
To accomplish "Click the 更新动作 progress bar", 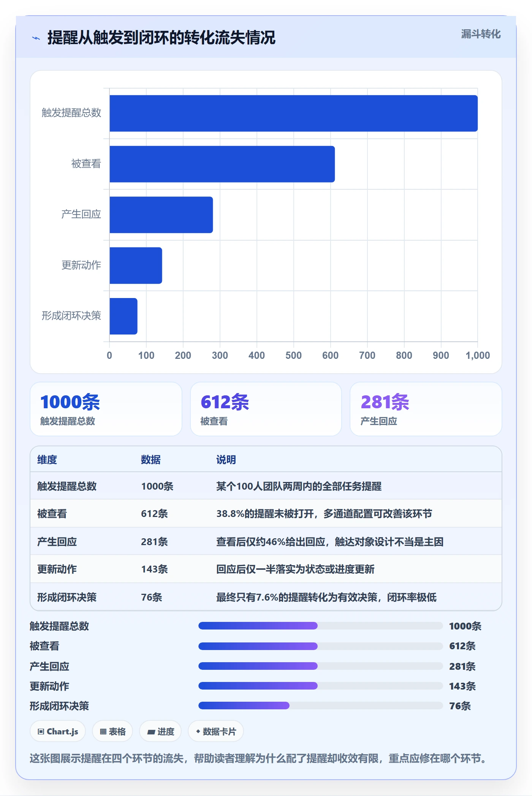I will point(321,686).
